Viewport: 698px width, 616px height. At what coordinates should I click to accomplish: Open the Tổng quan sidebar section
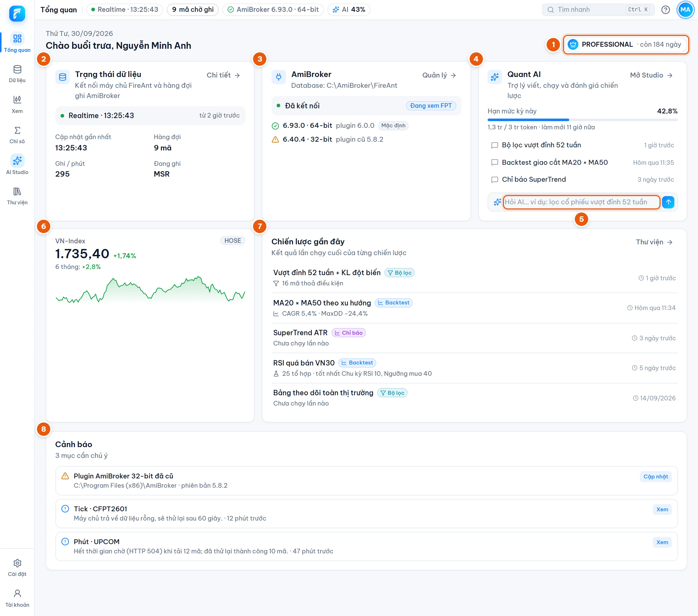[x=17, y=42]
